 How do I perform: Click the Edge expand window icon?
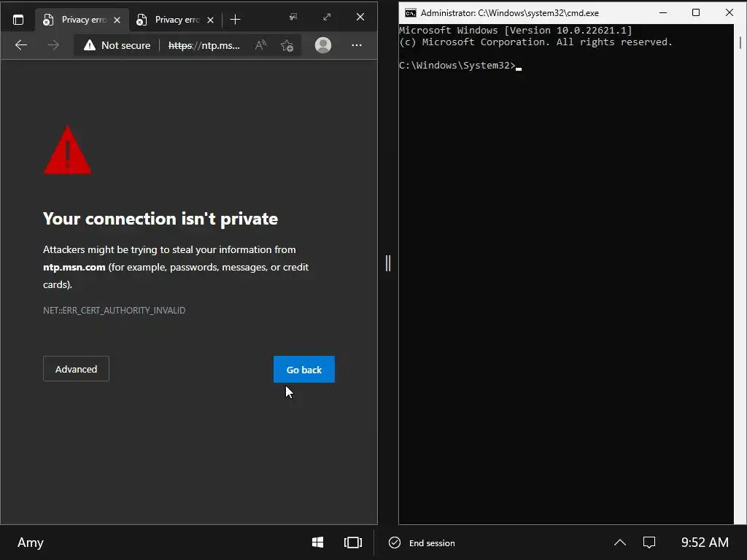click(x=327, y=17)
